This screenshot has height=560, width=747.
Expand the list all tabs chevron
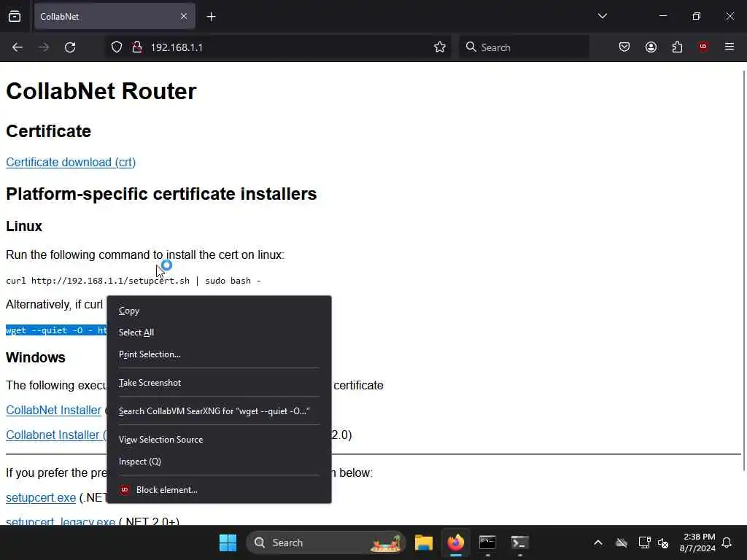click(602, 16)
